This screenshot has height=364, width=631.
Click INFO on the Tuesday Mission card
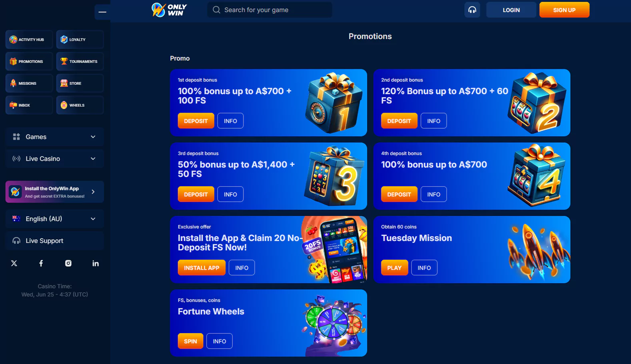pos(424,268)
